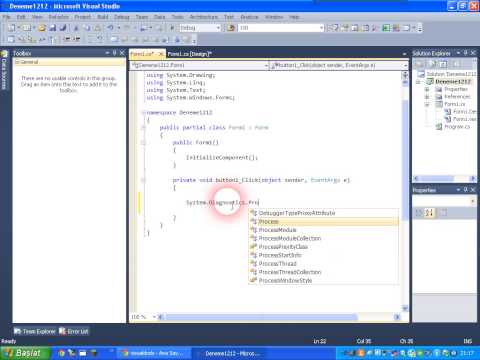Click the Increase Indent icon

[x=77, y=39]
